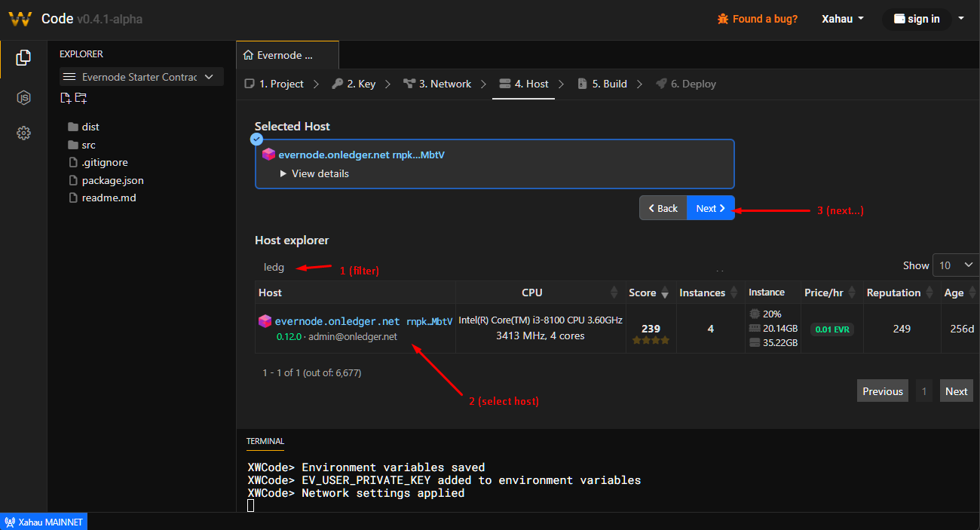
Task: Open the settings gear in sidebar
Action: point(23,133)
